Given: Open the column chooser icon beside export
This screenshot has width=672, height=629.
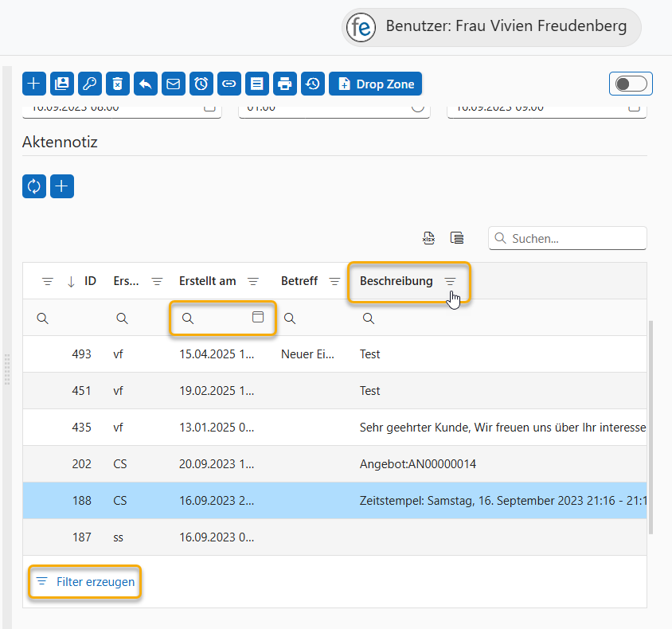Looking at the screenshot, I should [456, 238].
